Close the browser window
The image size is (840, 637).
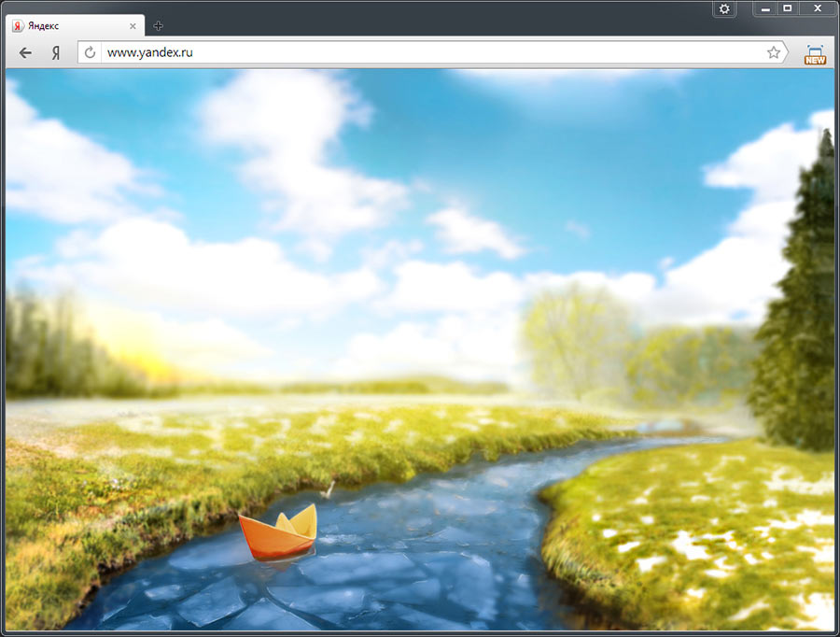click(x=817, y=8)
